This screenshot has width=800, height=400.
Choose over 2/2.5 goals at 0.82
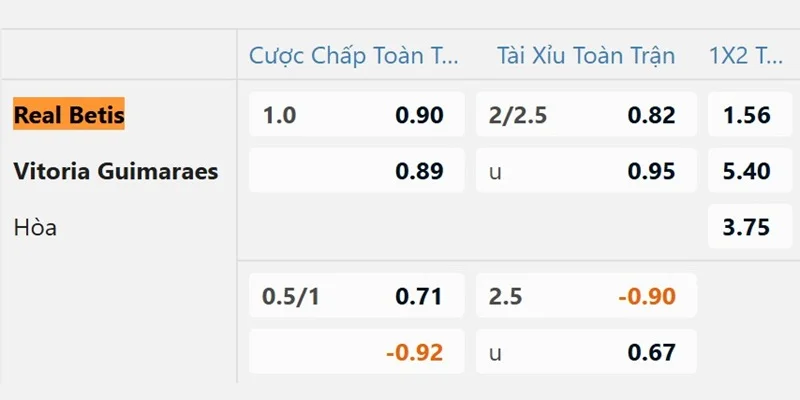click(586, 114)
